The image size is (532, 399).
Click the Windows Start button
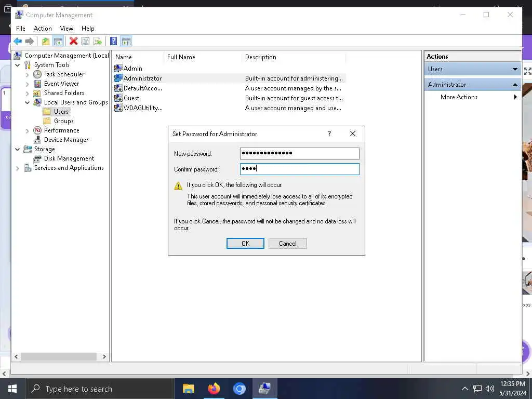[x=12, y=389]
